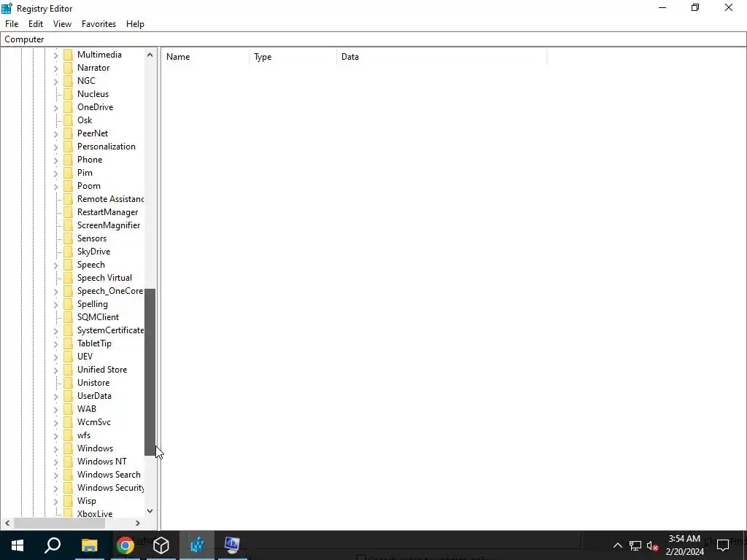Click the address bar showing Computer
The height and width of the screenshot is (560, 747).
pos(373,39)
